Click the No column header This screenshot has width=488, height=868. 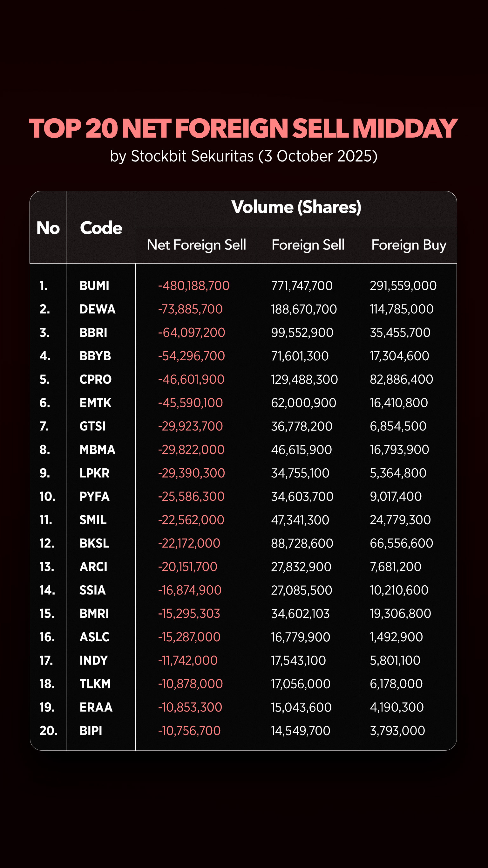click(48, 228)
